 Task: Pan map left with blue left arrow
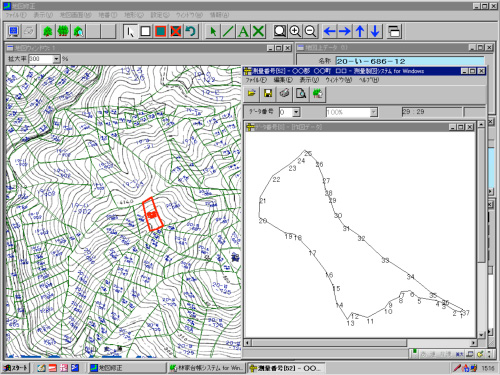[330, 31]
